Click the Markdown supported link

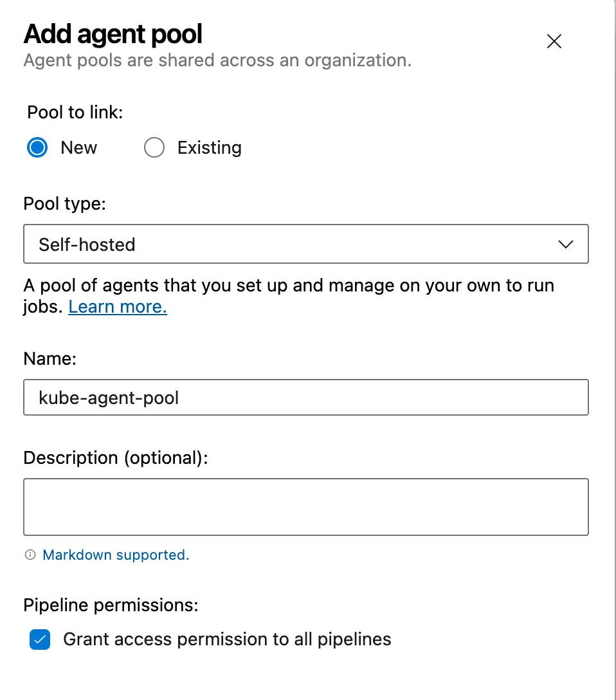tap(114, 555)
